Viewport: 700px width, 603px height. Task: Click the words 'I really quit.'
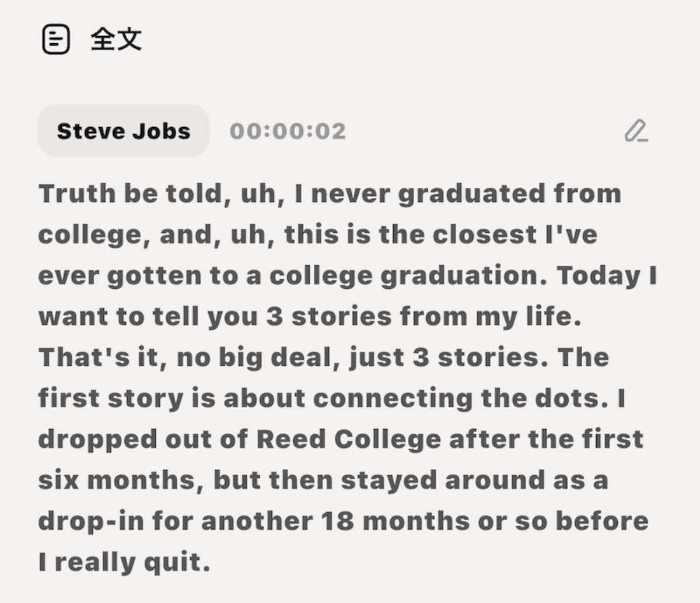(124, 562)
